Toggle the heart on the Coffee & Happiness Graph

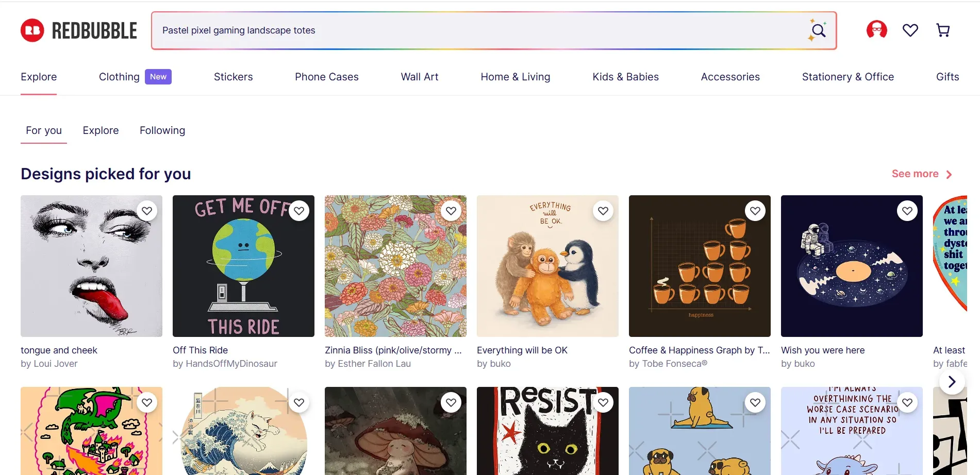tap(755, 211)
